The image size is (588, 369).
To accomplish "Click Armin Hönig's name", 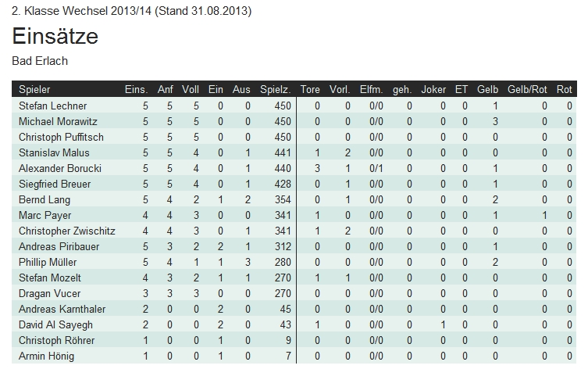I will pyautogui.click(x=46, y=356).
